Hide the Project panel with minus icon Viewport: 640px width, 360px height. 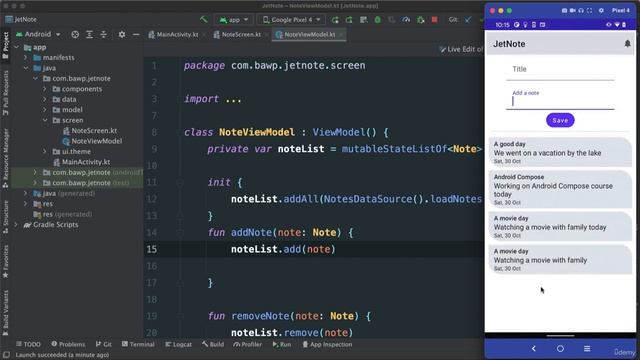click(136, 35)
